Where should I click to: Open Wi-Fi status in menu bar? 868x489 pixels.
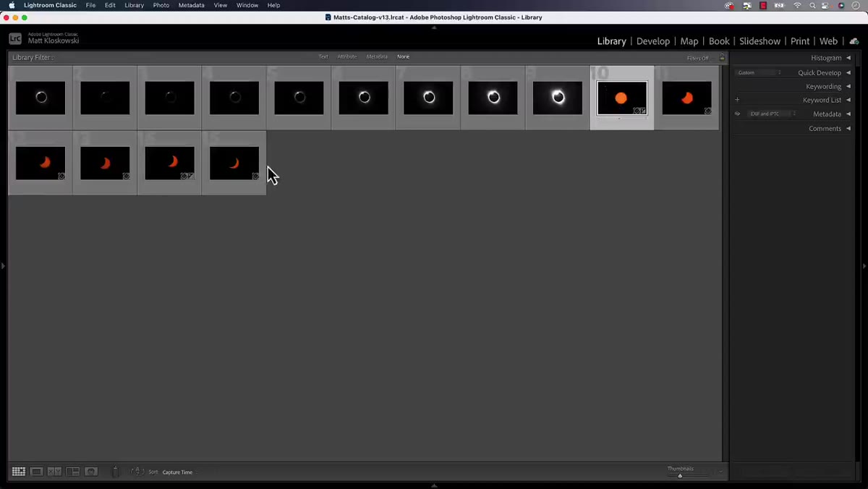[798, 5]
